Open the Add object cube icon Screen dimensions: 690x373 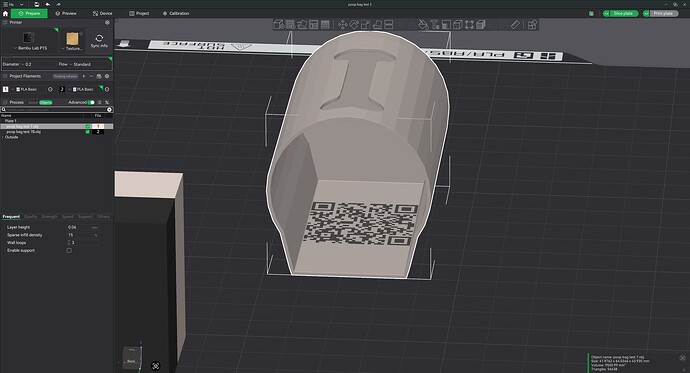point(279,25)
